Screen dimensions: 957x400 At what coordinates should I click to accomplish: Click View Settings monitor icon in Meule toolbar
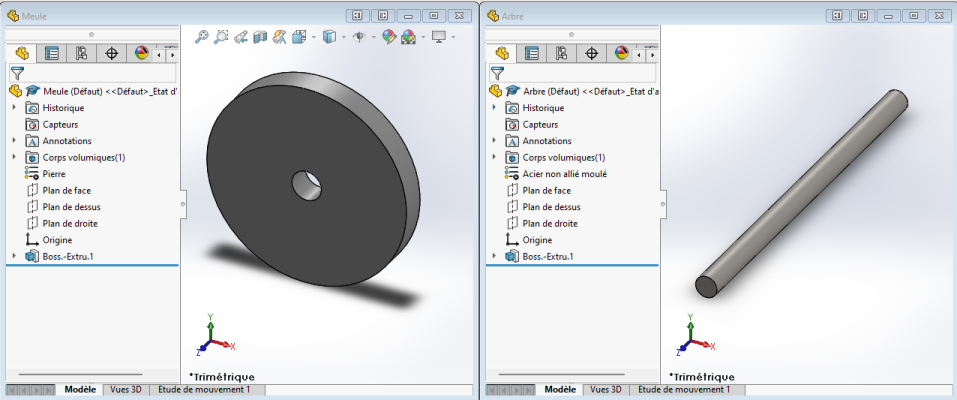pyautogui.click(x=439, y=37)
